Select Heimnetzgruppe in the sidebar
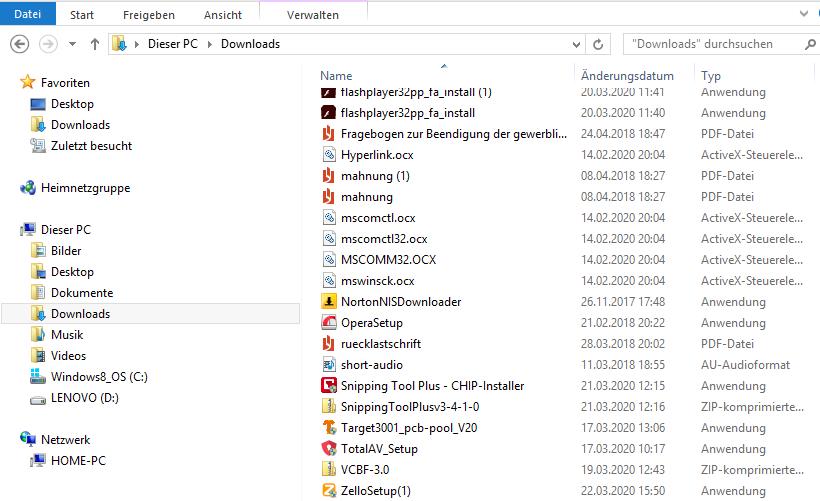This screenshot has height=501, width=820. tap(85, 188)
